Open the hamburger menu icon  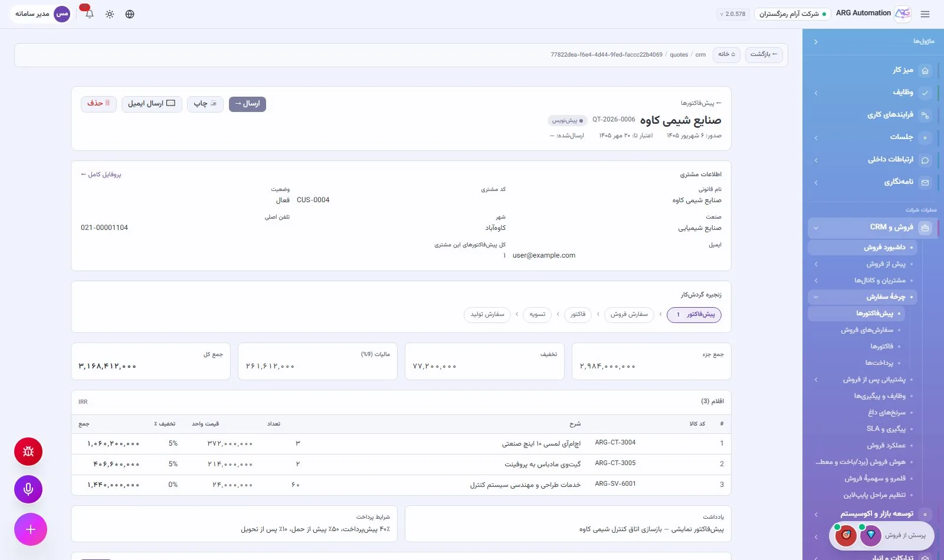(925, 14)
